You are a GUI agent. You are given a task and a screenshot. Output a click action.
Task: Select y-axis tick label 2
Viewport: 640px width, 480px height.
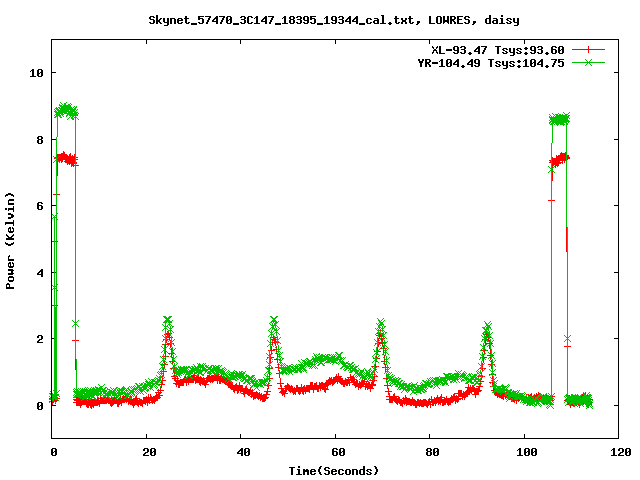pyautogui.click(x=40, y=339)
